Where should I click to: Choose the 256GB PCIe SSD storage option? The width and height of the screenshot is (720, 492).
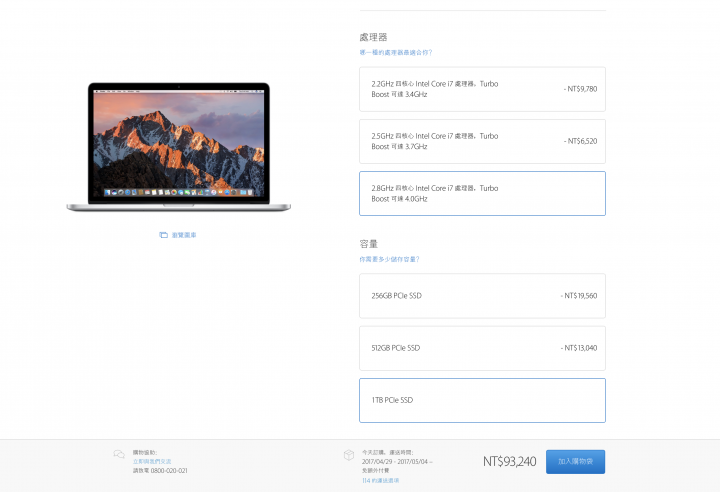pos(482,296)
